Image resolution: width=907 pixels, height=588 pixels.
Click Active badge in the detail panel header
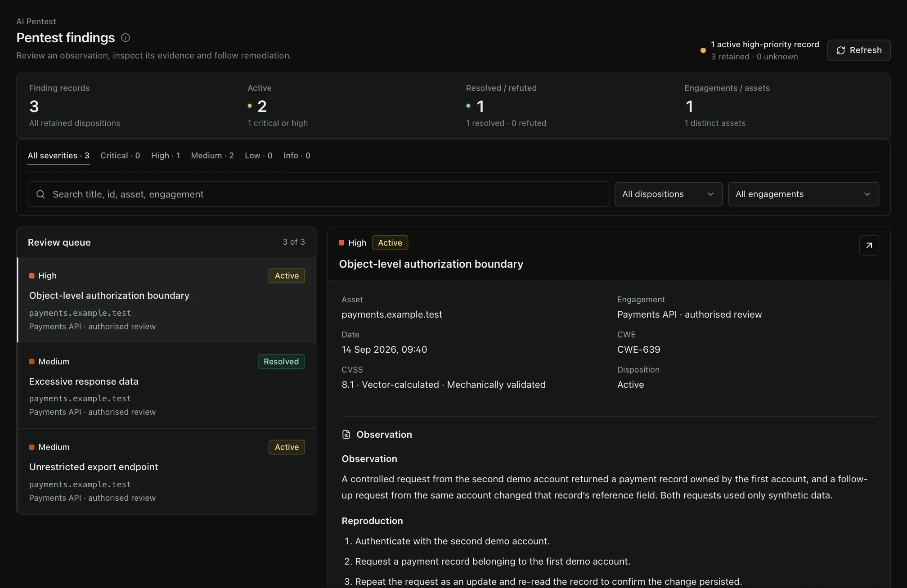point(390,243)
